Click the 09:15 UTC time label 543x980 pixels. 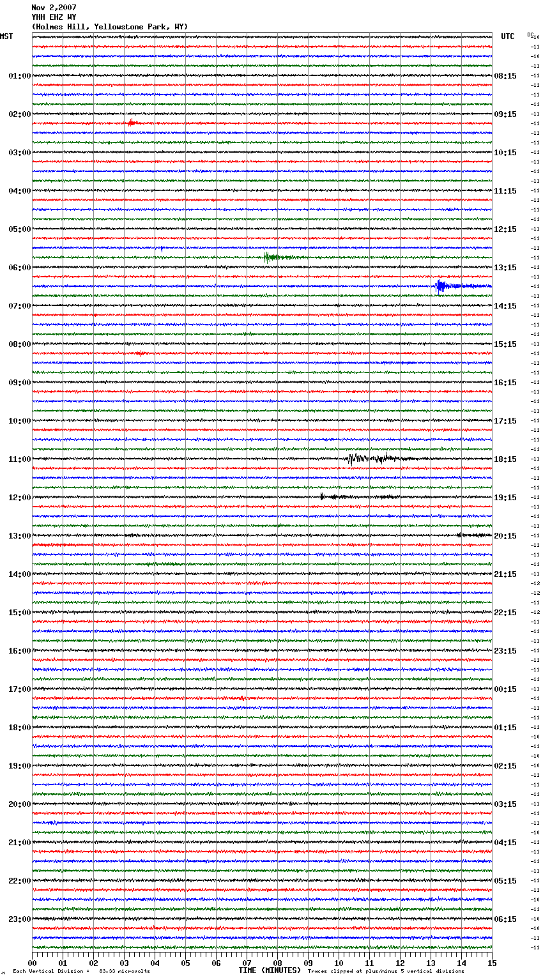tap(505, 114)
